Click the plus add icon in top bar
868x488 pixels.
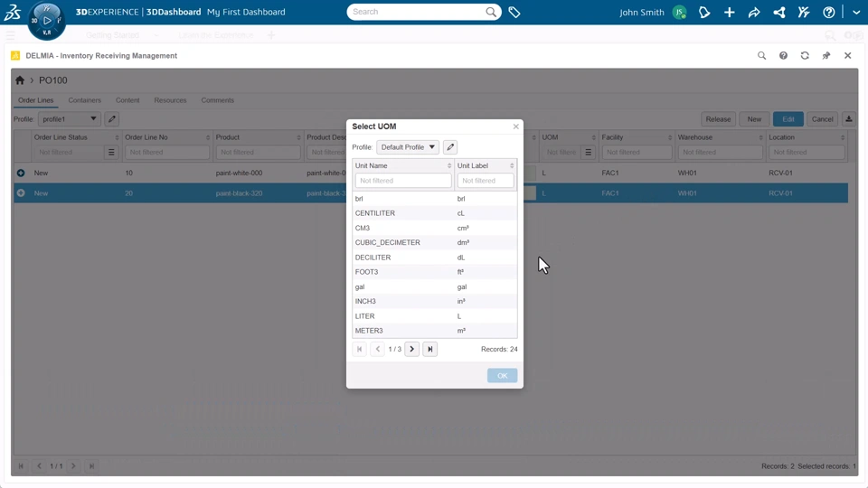coord(729,12)
